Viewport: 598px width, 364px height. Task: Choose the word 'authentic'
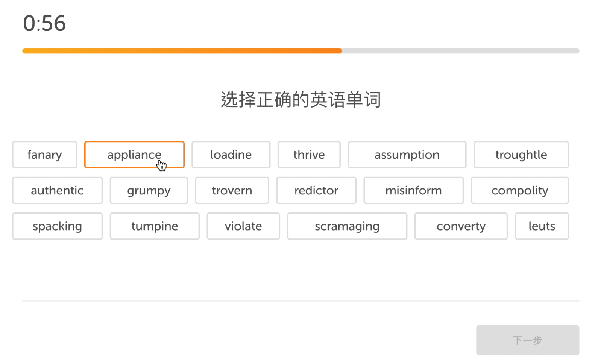pyautogui.click(x=57, y=190)
